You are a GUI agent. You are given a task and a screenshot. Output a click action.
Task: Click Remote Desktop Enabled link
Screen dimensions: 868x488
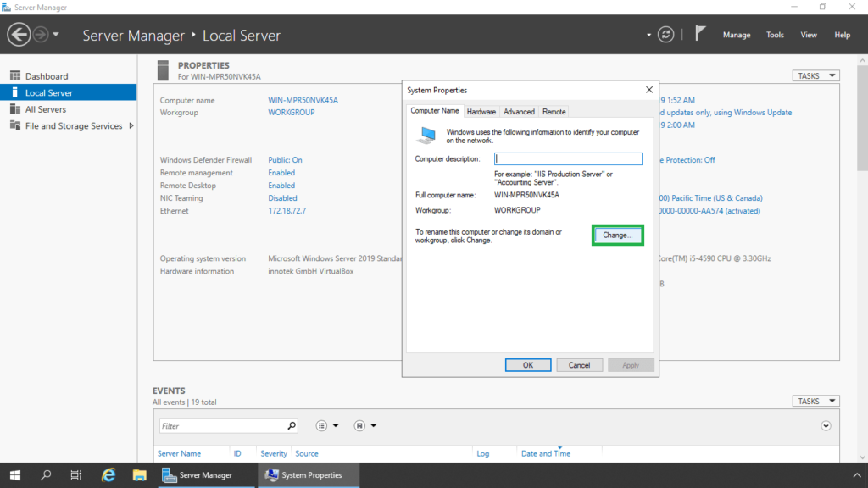[x=281, y=186]
